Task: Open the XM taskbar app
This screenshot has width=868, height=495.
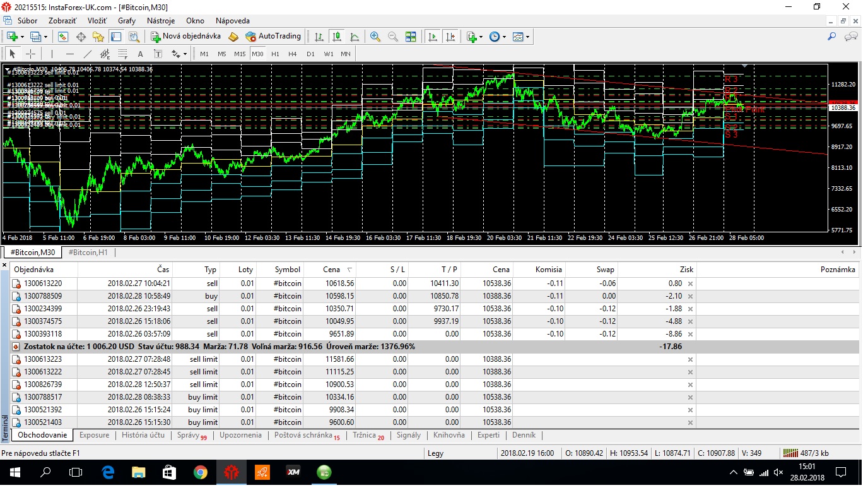Action: [x=293, y=472]
